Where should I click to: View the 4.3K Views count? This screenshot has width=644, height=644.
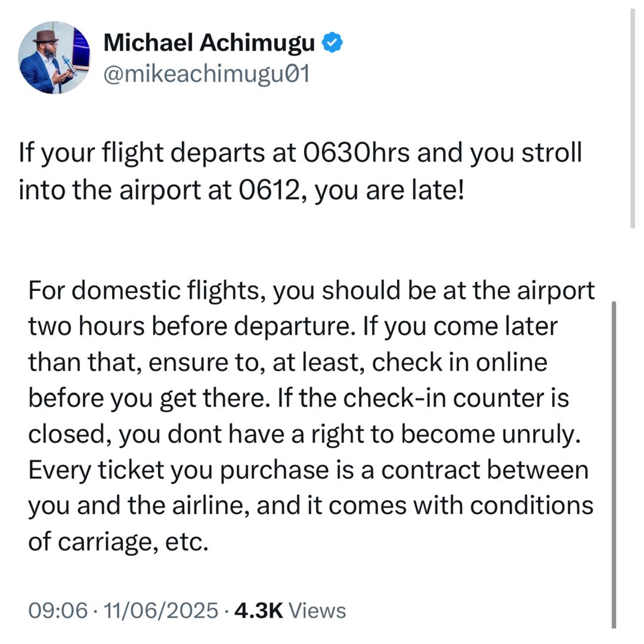point(290,611)
